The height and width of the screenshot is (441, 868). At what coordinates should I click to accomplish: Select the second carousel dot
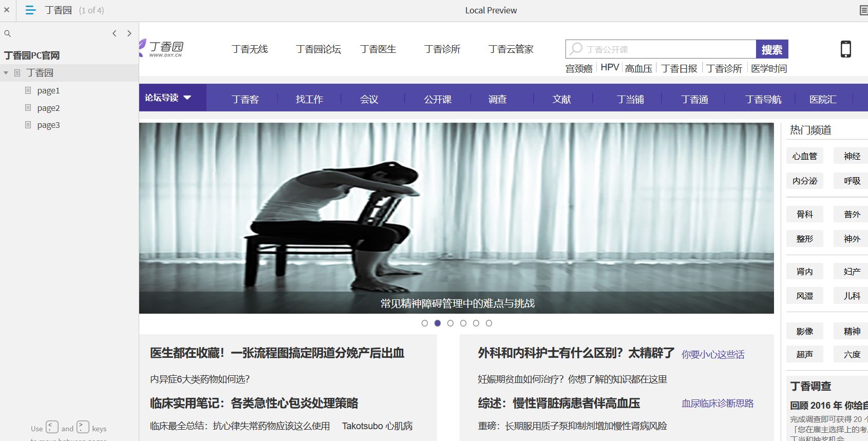[438, 323]
